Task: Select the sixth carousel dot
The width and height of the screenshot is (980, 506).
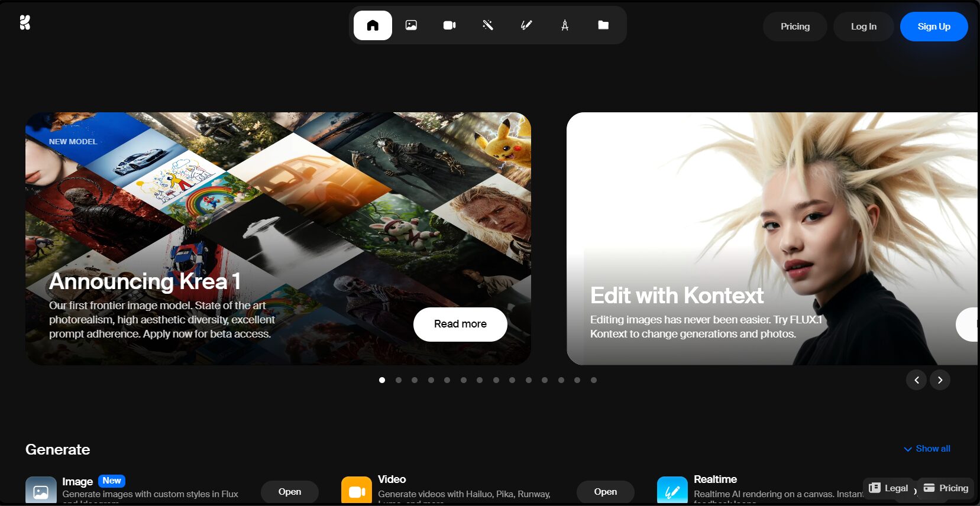Action: (x=464, y=380)
